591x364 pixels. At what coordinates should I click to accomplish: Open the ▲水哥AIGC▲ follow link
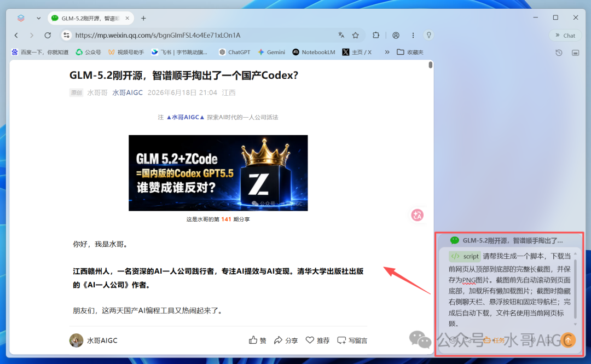tap(186, 117)
